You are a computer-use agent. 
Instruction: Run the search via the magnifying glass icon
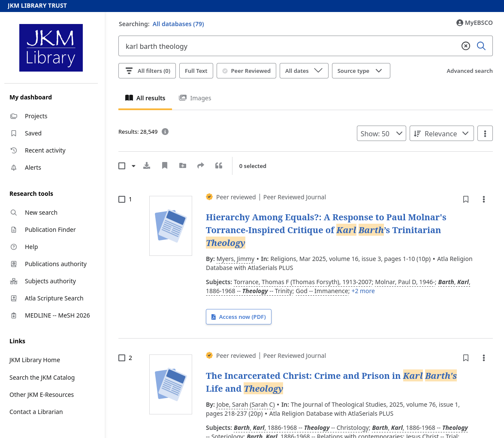coord(481,45)
